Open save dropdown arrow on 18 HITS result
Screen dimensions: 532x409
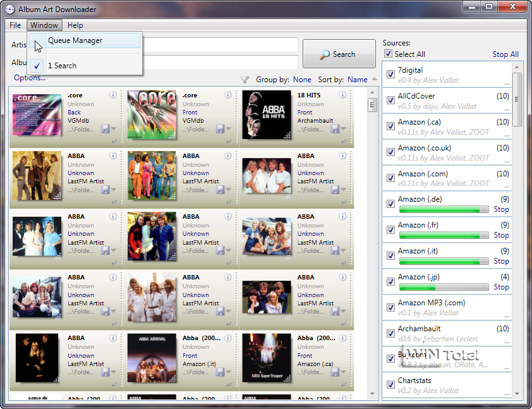click(343, 129)
